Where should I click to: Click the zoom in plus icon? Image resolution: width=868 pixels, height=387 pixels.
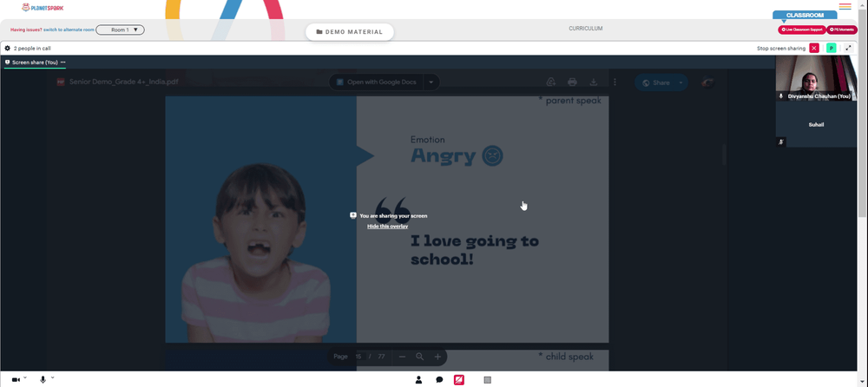437,357
